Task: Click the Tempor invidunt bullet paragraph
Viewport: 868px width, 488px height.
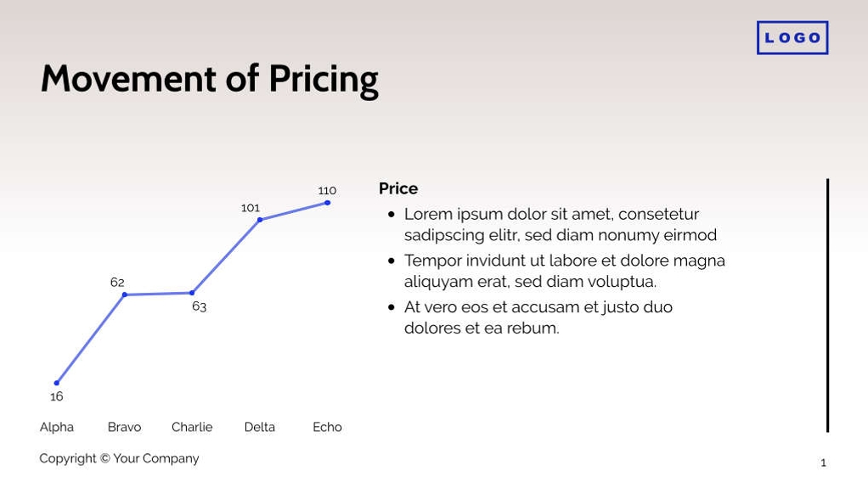Action: [x=564, y=271]
